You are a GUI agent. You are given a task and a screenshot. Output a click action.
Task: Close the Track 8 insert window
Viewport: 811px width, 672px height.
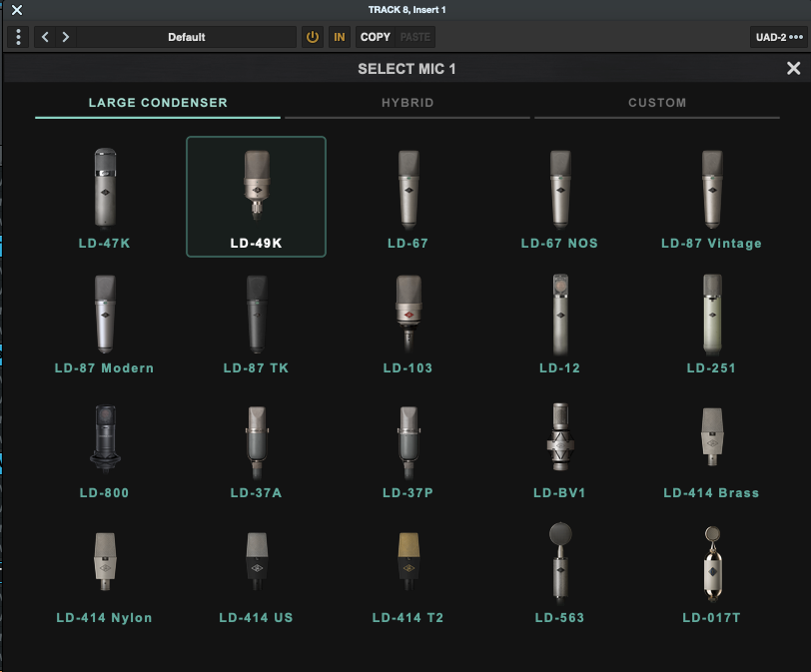[x=17, y=10]
